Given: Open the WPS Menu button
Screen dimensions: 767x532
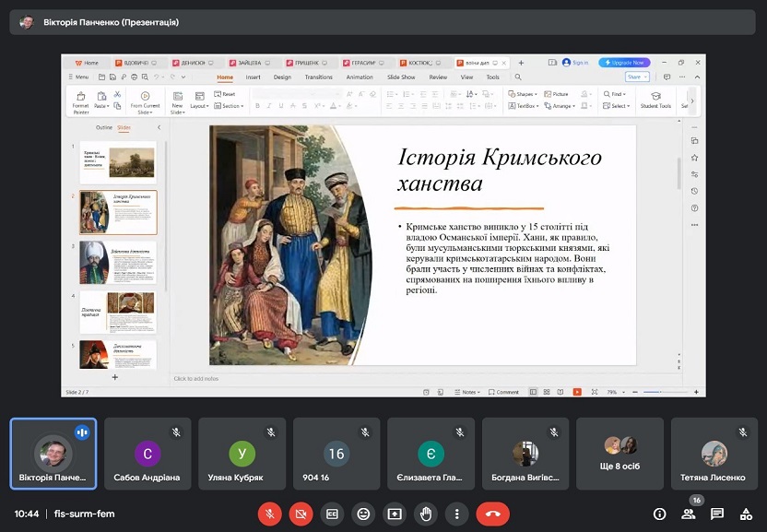Looking at the screenshot, I should click(78, 77).
